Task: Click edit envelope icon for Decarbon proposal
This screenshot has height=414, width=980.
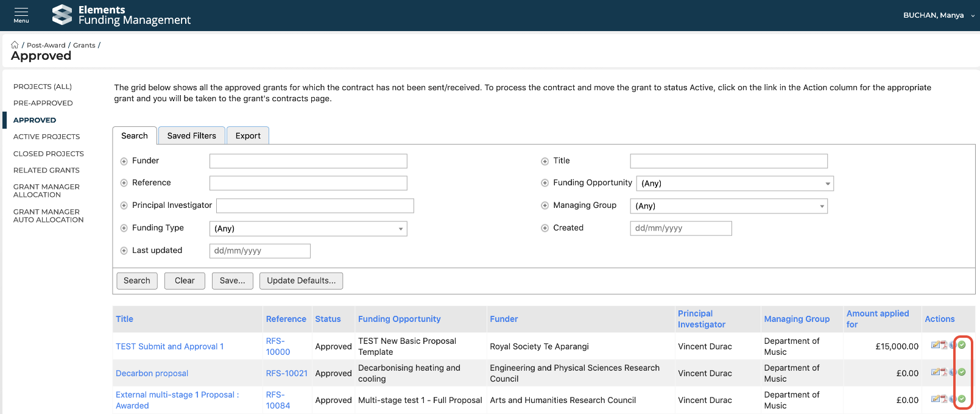Action: tap(935, 372)
